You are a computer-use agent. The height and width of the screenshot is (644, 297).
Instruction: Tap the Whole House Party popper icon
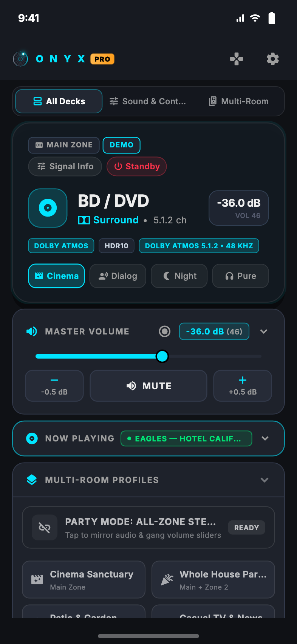(167, 579)
